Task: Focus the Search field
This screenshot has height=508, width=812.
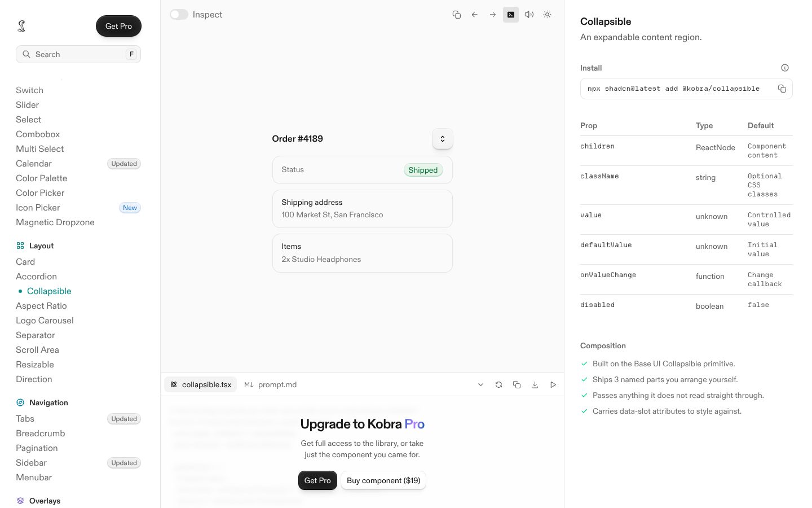Action: [78, 54]
